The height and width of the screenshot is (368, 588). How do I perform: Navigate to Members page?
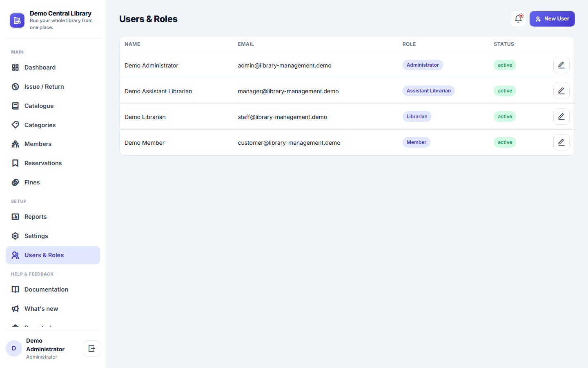(x=53, y=144)
